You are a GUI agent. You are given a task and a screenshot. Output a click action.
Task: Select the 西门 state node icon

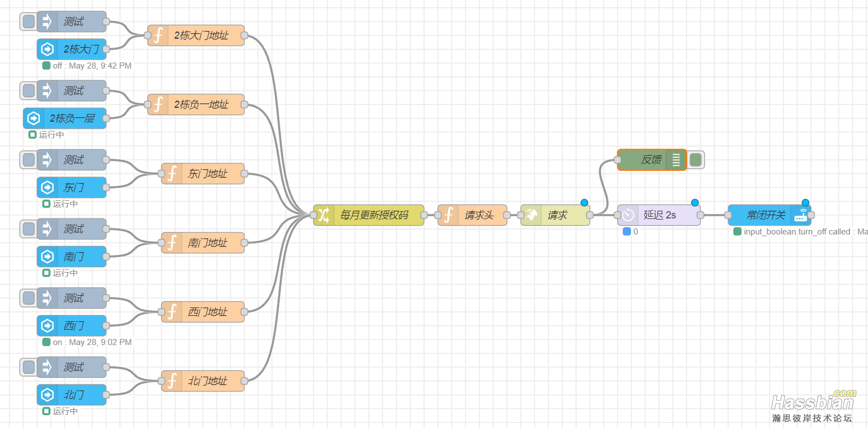[48, 326]
